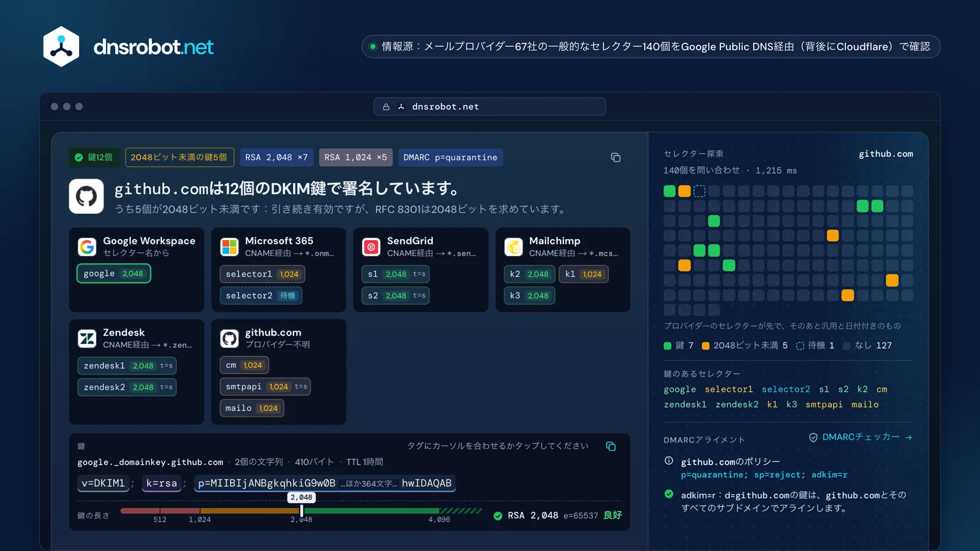This screenshot has width=980, height=551.
Task: Click the RSA 2,048 ×7 badge
Action: [x=277, y=157]
